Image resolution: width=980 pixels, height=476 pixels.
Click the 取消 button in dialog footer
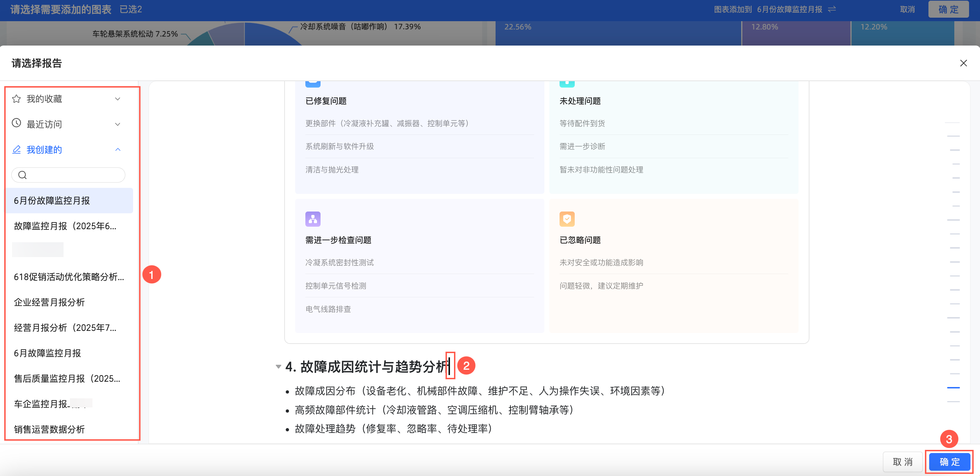click(902, 462)
